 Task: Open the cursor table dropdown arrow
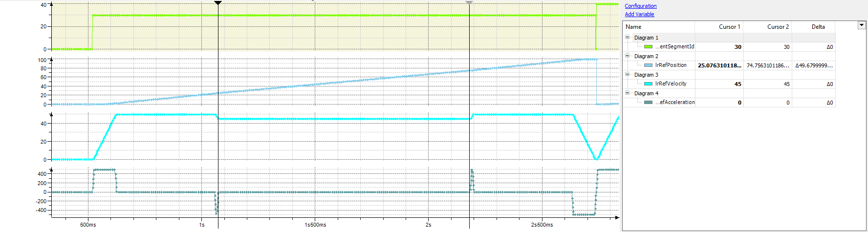(x=862, y=25)
